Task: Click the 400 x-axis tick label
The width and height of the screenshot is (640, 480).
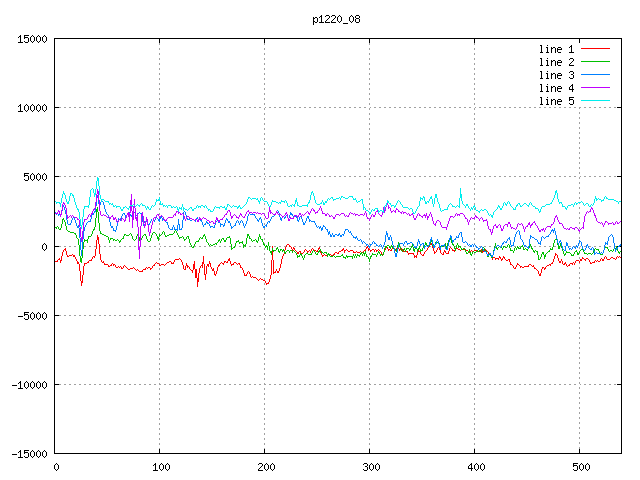Action: [475, 467]
